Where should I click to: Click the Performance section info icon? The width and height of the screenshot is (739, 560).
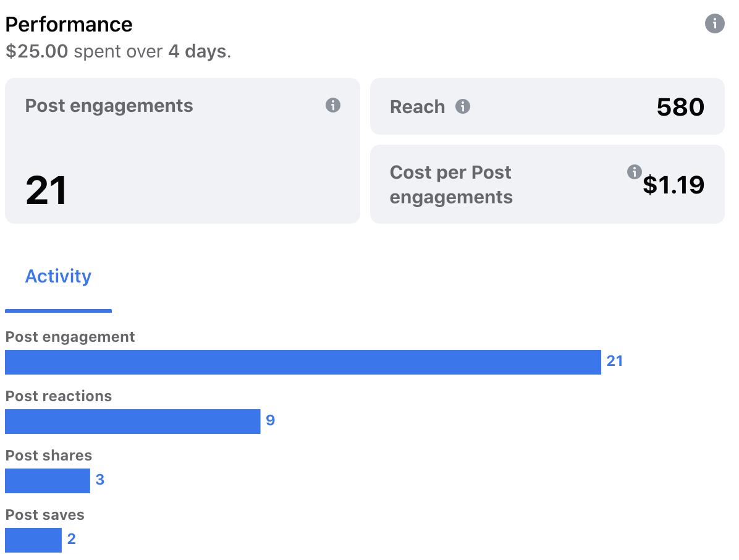point(714,24)
